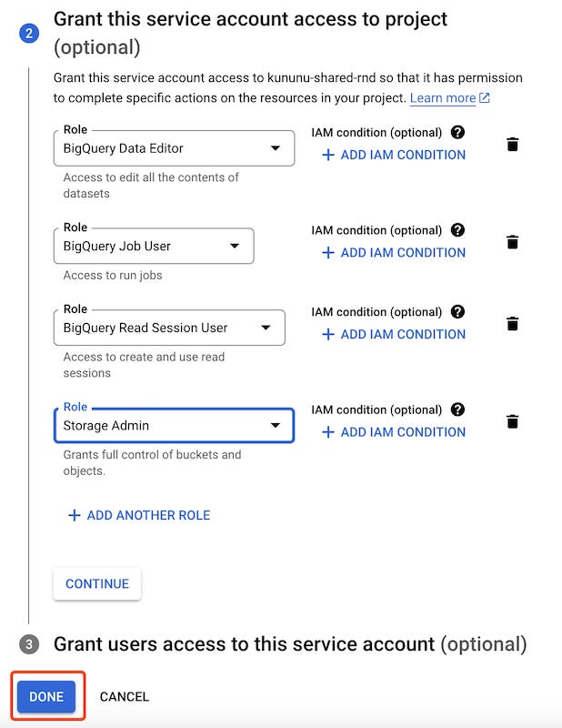This screenshot has height=728, width=562.
Task: Click the help icon for Storage Admin condition
Action: (457, 409)
